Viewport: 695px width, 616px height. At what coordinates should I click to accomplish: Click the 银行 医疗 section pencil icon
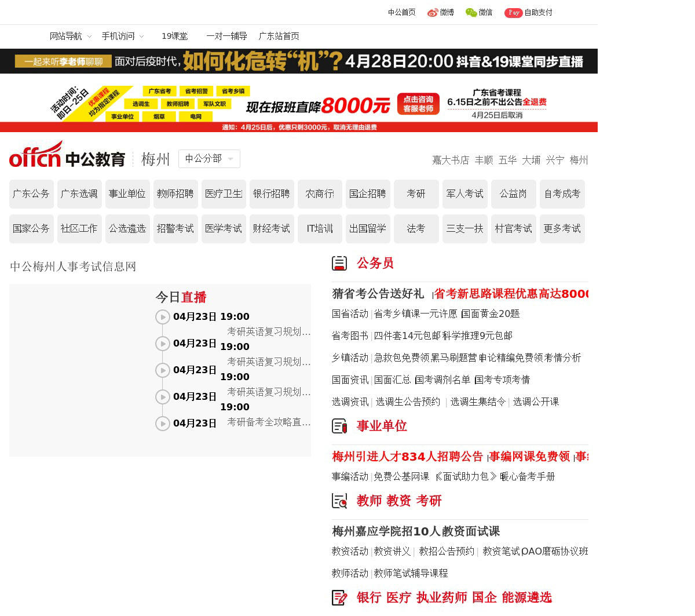point(339,598)
